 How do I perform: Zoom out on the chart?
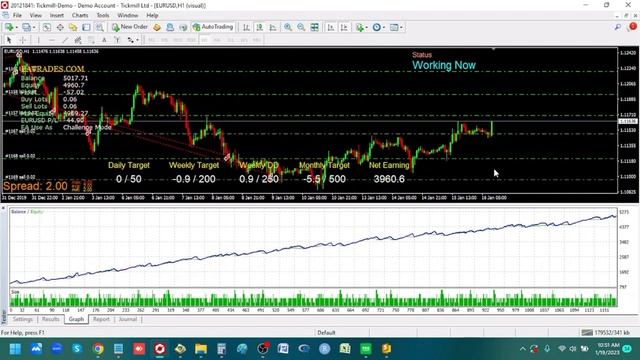[x=301, y=27]
